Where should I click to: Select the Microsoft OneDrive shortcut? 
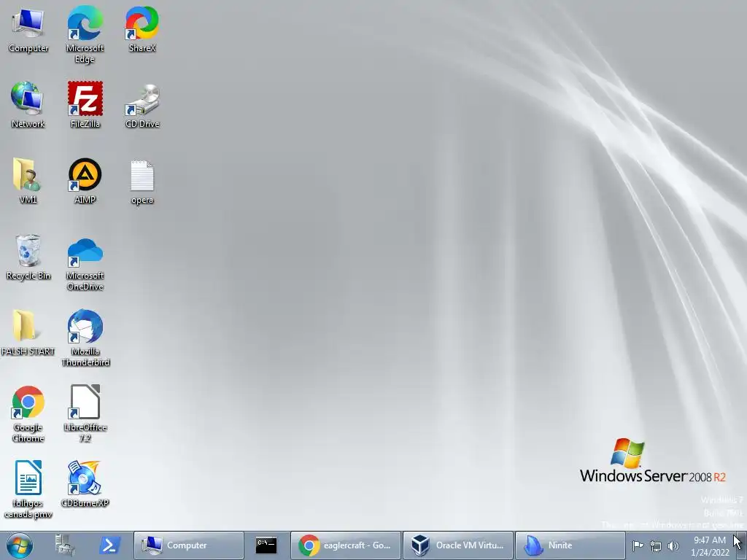point(85,264)
